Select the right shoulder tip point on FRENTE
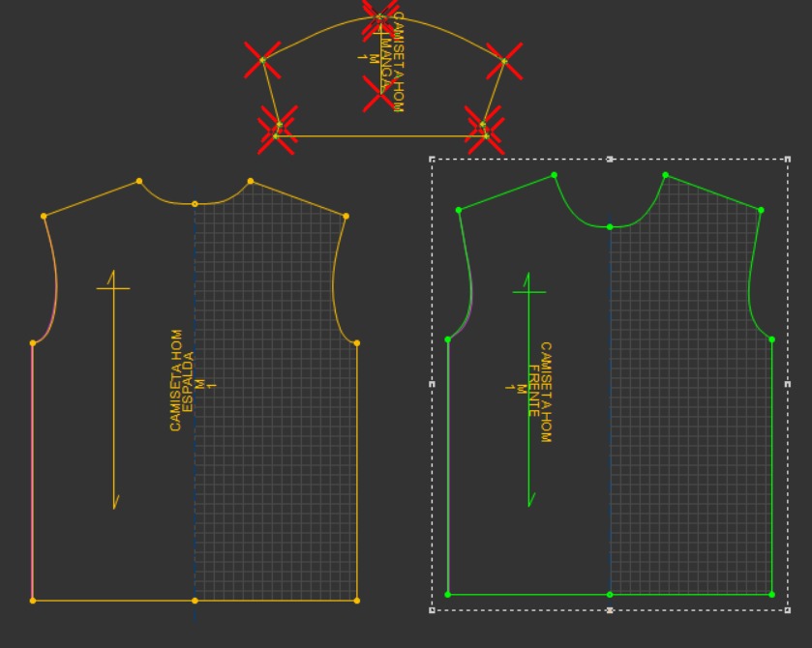Image resolution: width=812 pixels, height=648 pixels. tap(761, 210)
